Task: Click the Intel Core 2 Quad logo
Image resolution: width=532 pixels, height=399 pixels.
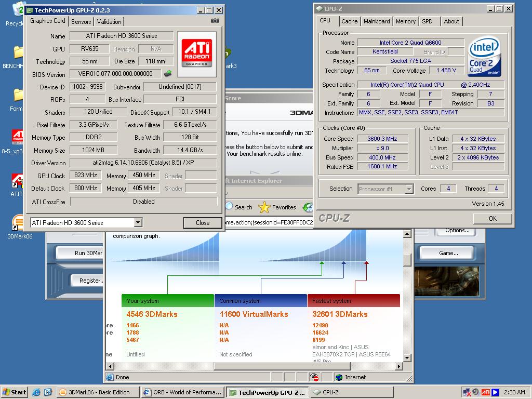Action: (485, 57)
